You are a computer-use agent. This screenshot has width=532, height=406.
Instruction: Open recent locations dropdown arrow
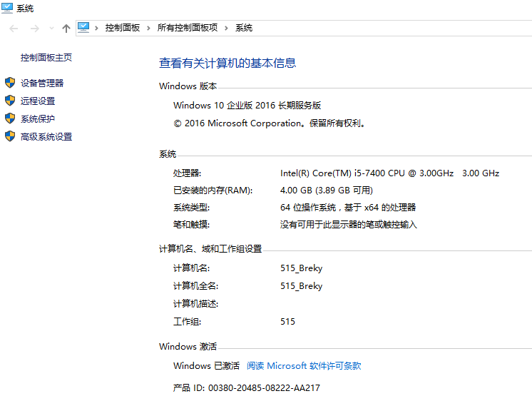51,29
